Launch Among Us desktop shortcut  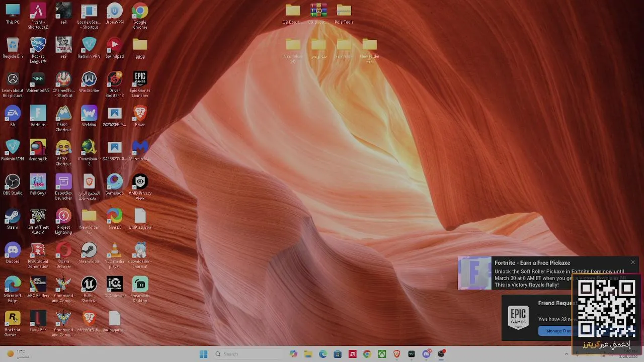38,150
